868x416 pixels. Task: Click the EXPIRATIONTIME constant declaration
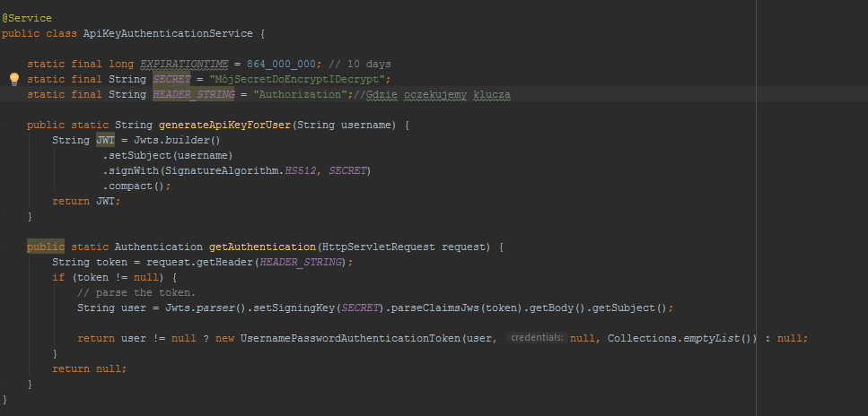click(x=184, y=65)
